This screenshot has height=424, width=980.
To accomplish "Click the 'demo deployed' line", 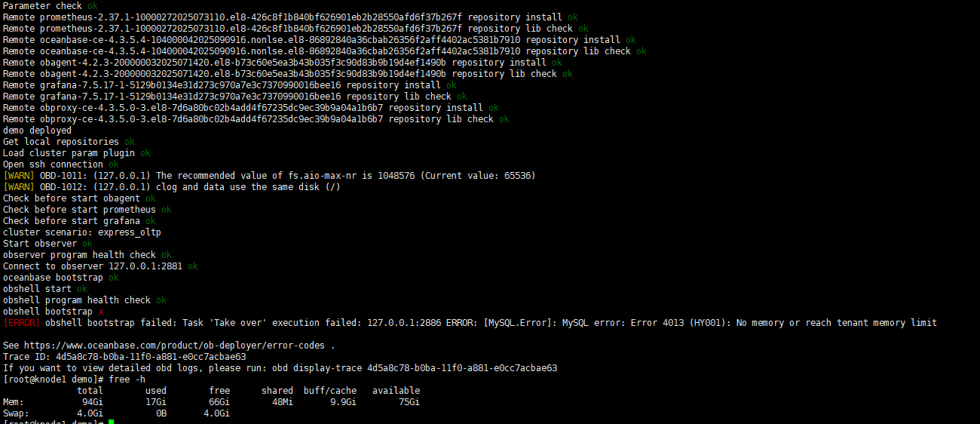I will 37,131.
